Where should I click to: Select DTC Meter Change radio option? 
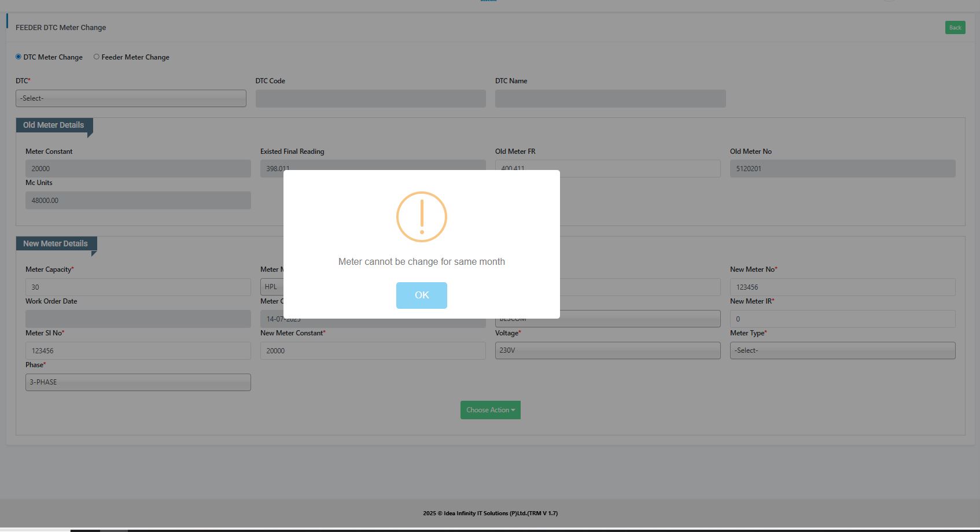pos(19,57)
